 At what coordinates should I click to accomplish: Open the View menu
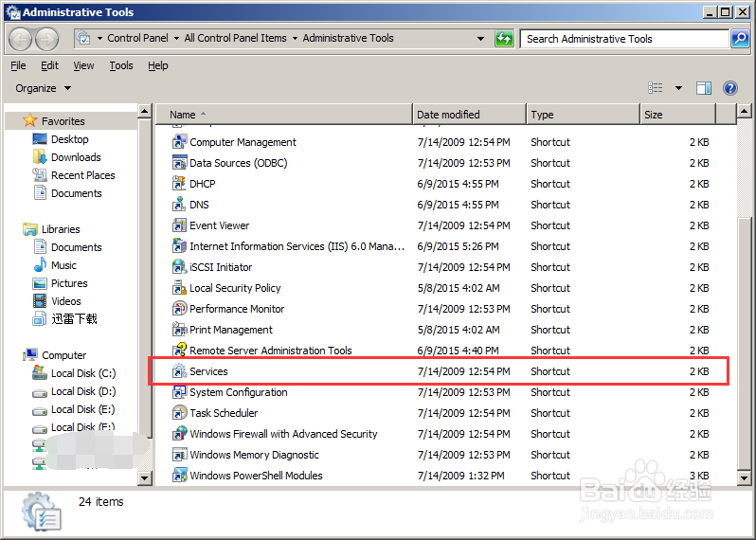tap(83, 65)
